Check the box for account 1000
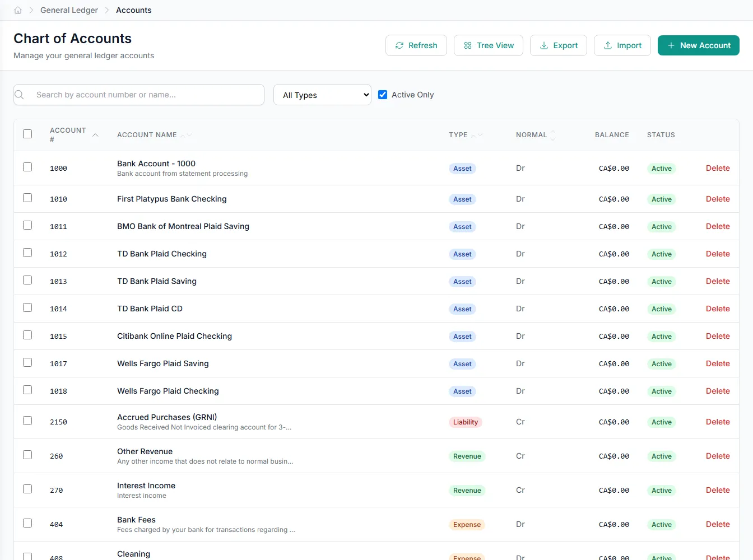Viewport: 753px width, 560px height. (27, 167)
